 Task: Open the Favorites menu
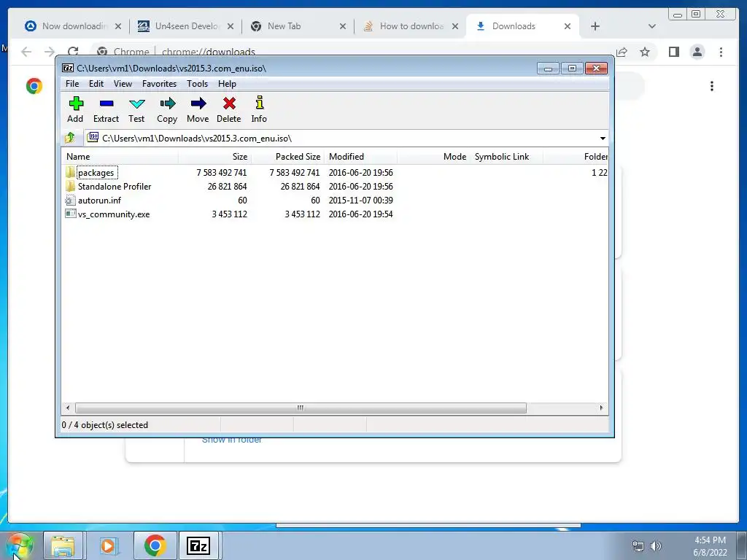159,84
